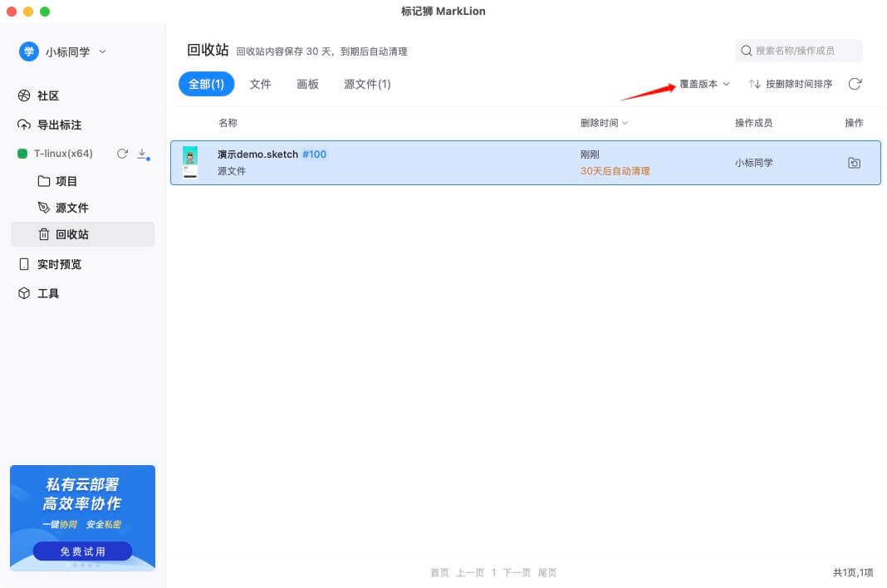Click the download icon beside T-linux(x64)
The image size is (887, 588).
(x=141, y=154)
